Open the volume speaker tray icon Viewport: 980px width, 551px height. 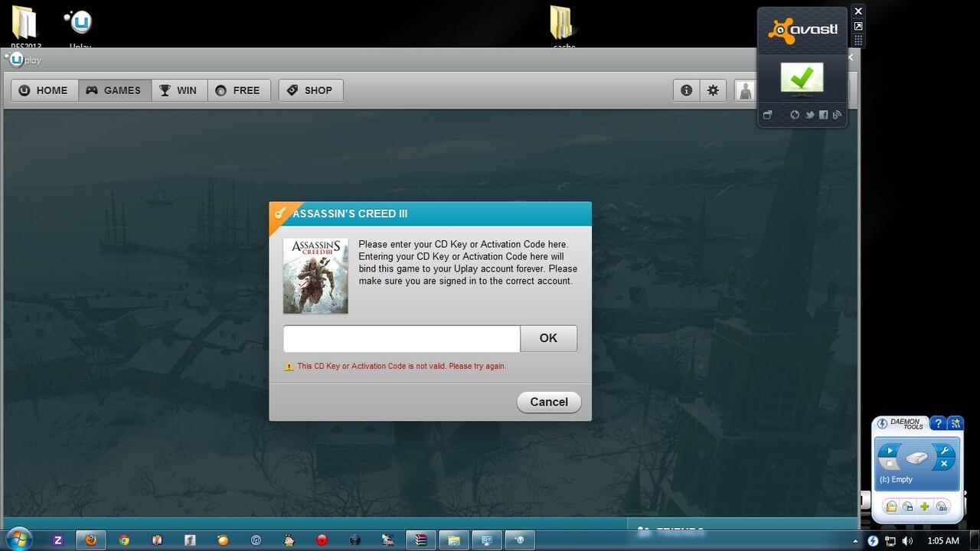[908, 541]
